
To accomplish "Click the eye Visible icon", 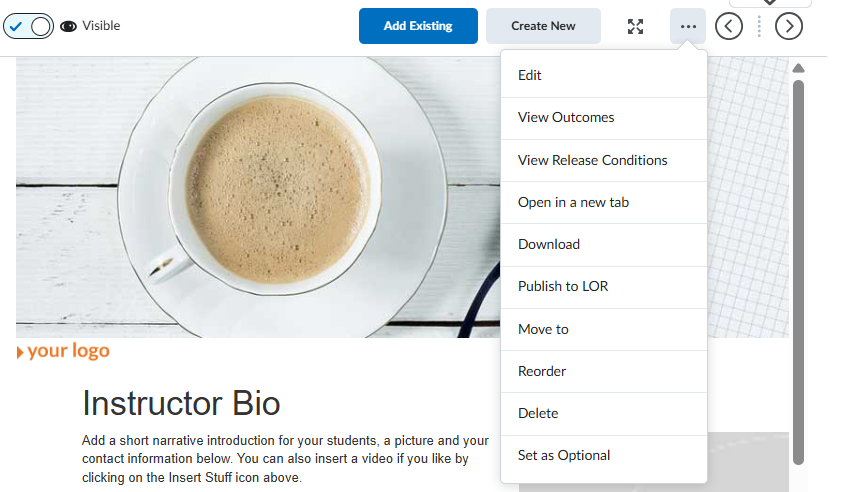I will click(69, 26).
